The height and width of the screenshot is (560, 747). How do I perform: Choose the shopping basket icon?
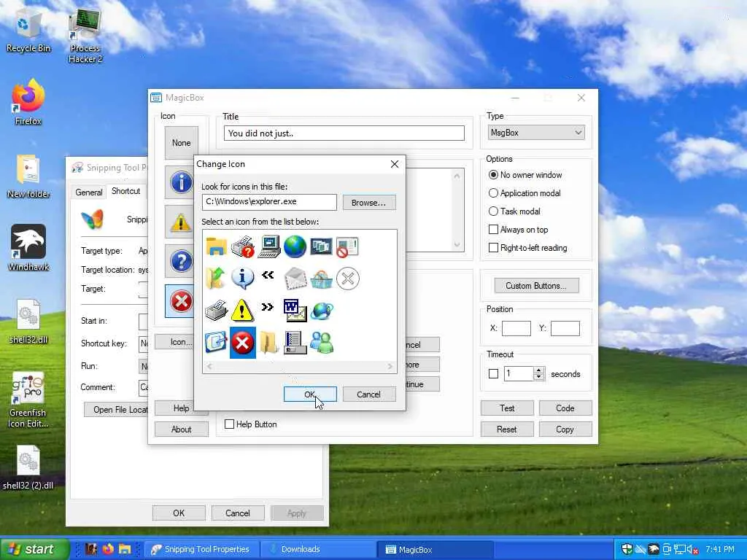[x=321, y=279]
